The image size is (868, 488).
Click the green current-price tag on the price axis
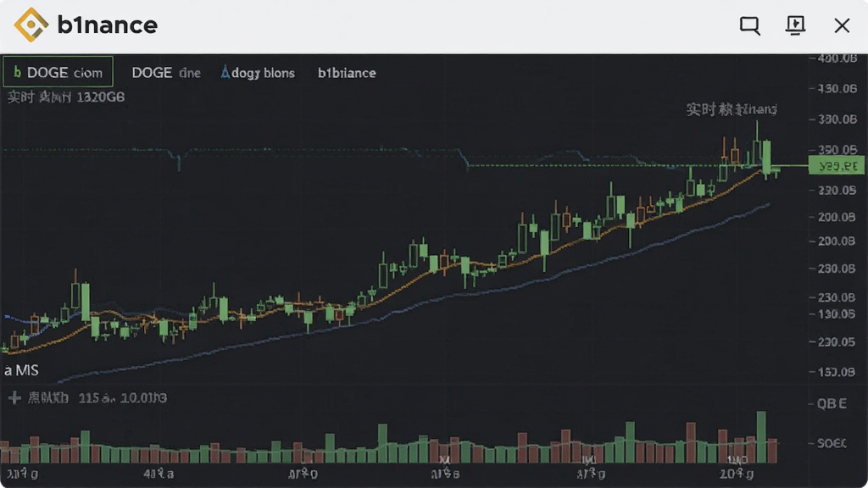pos(837,165)
